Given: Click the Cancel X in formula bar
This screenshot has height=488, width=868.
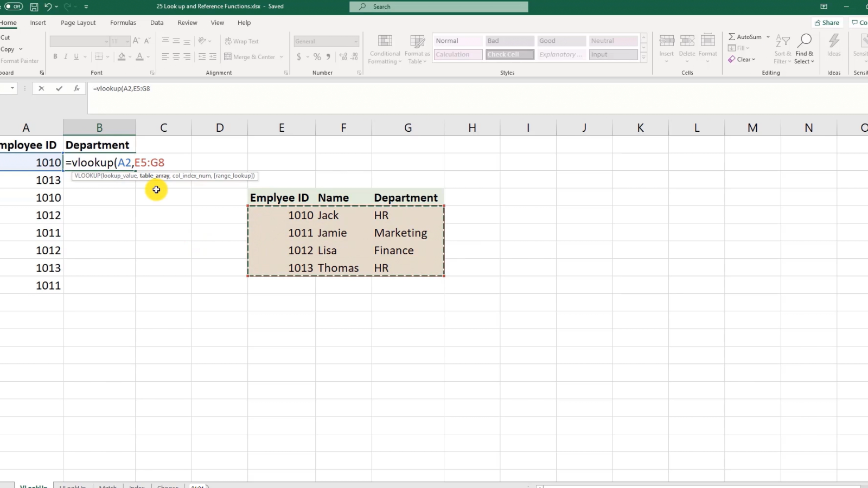Looking at the screenshot, I should pyautogui.click(x=41, y=88).
